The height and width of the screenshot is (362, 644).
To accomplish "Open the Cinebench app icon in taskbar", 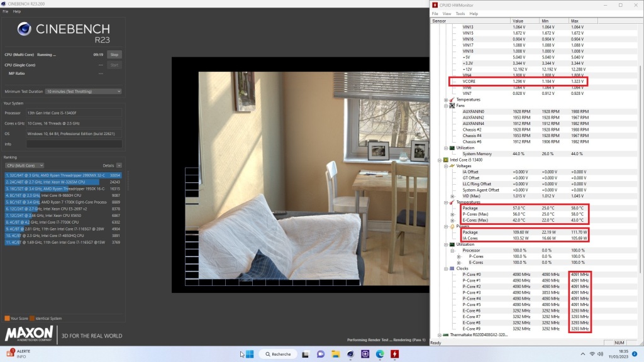I will tap(351, 354).
